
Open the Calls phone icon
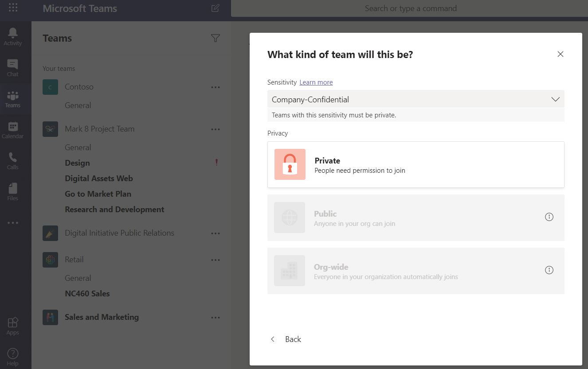[x=13, y=161]
